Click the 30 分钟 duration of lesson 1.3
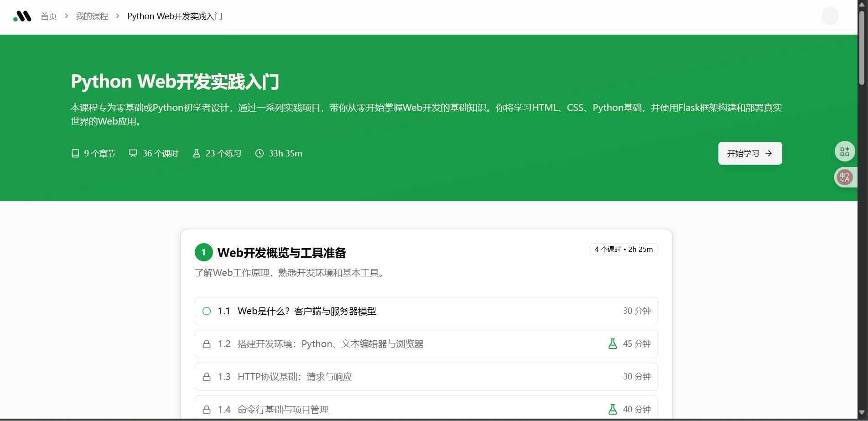The image size is (868, 421). tap(637, 377)
